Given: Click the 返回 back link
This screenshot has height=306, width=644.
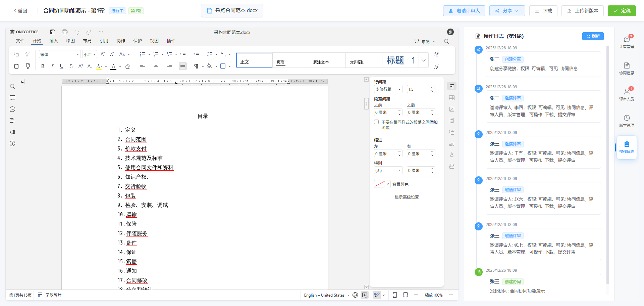Looking at the screenshot, I should pos(20,11).
